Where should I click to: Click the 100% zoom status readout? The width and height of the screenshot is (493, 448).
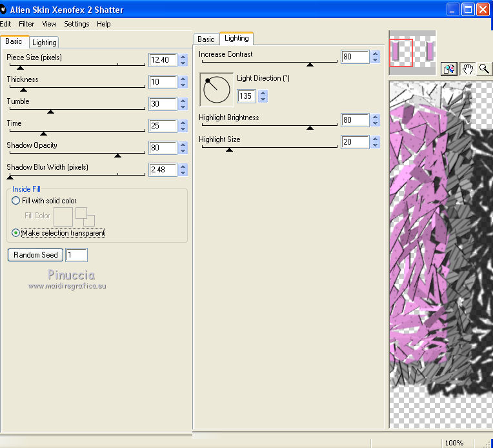454,443
